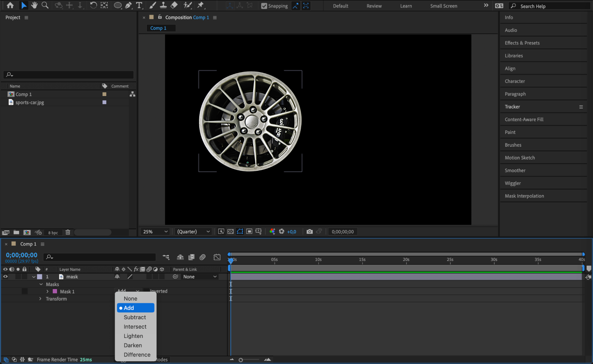Screen dimensions: 593x364
Task: Toggle the Snapping checkbox
Action: [264, 6]
